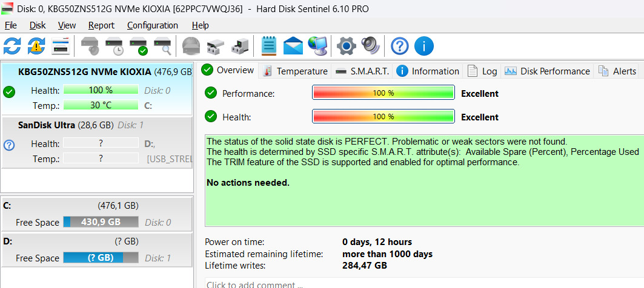Click the blue envelope email icon

coord(293,45)
